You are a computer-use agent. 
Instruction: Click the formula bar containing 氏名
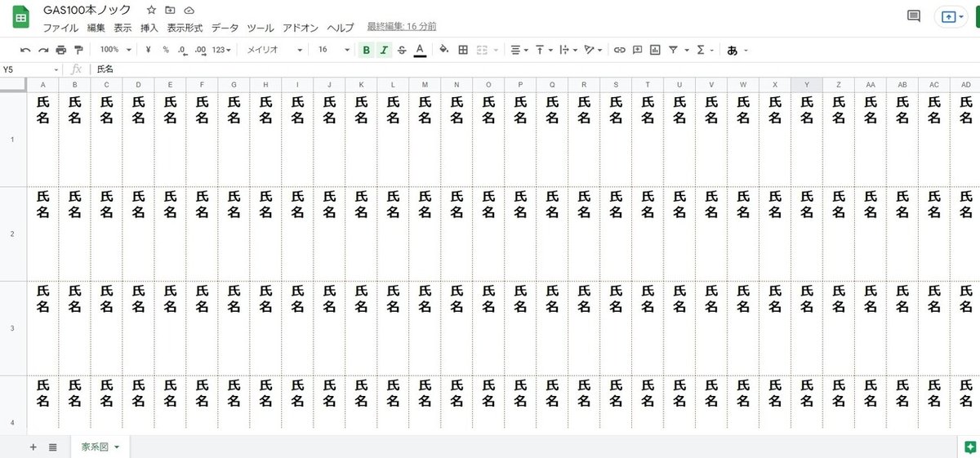(x=535, y=70)
